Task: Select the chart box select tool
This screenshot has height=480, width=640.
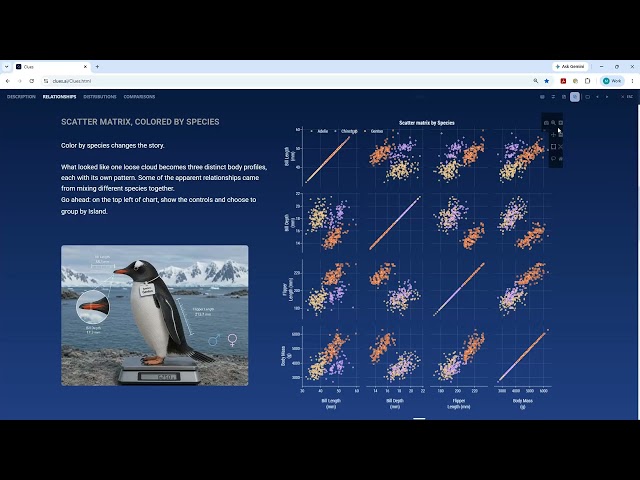Action: [x=553, y=147]
